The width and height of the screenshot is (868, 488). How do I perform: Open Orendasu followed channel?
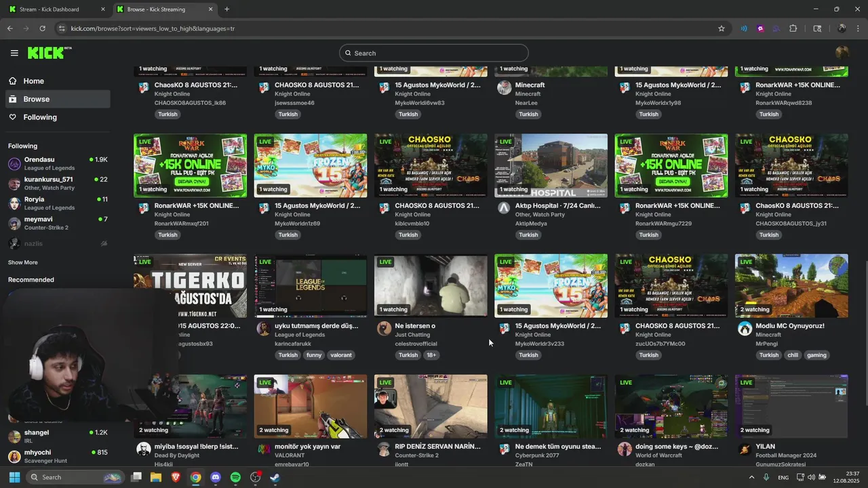pyautogui.click(x=58, y=163)
